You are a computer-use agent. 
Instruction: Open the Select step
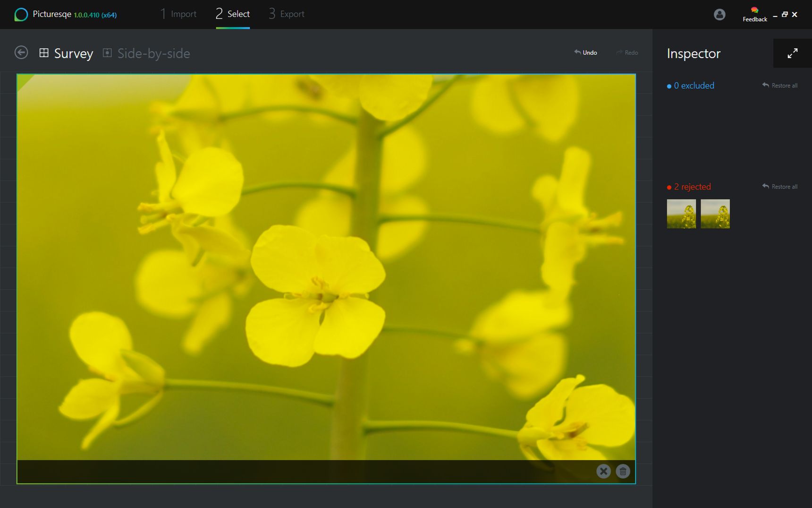click(233, 14)
